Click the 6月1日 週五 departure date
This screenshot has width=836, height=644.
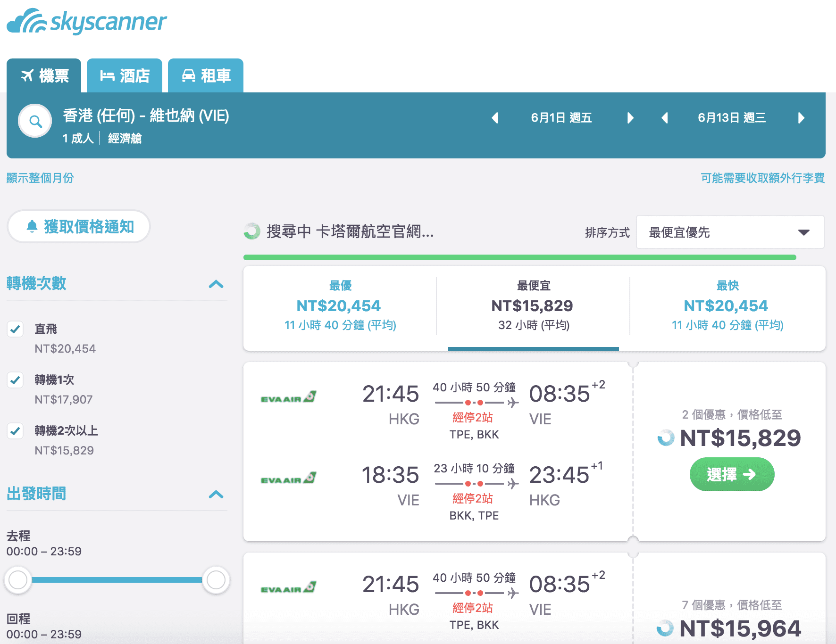pyautogui.click(x=561, y=118)
